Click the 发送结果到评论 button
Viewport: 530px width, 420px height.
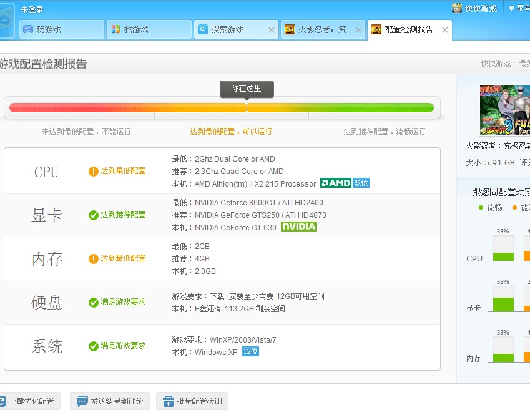pos(110,401)
